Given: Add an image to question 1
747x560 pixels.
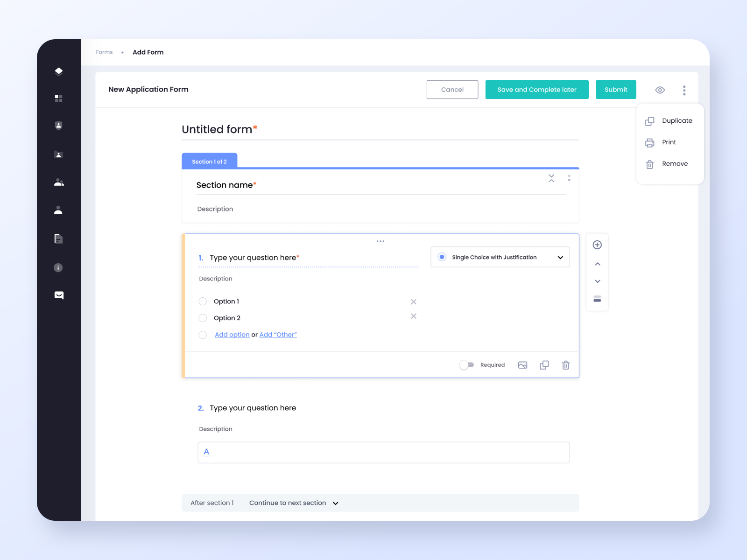Looking at the screenshot, I should click(x=523, y=365).
